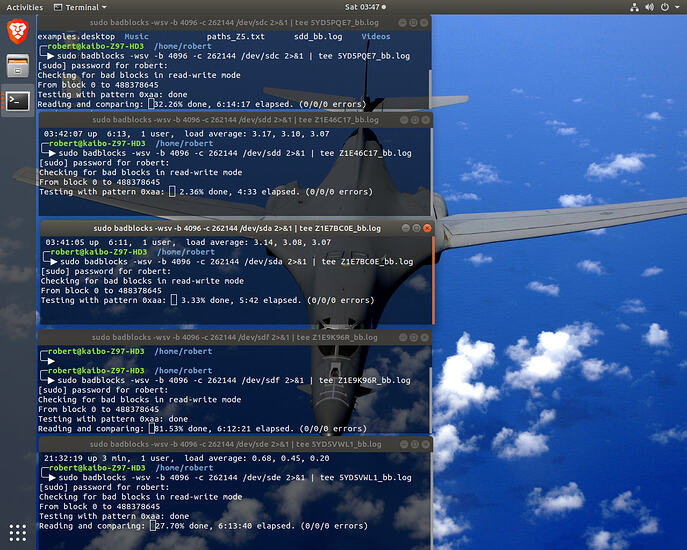The width and height of the screenshot is (687, 550).
Task: Minimize the /dev/sdc badblocks terminal window
Action: click(x=402, y=22)
